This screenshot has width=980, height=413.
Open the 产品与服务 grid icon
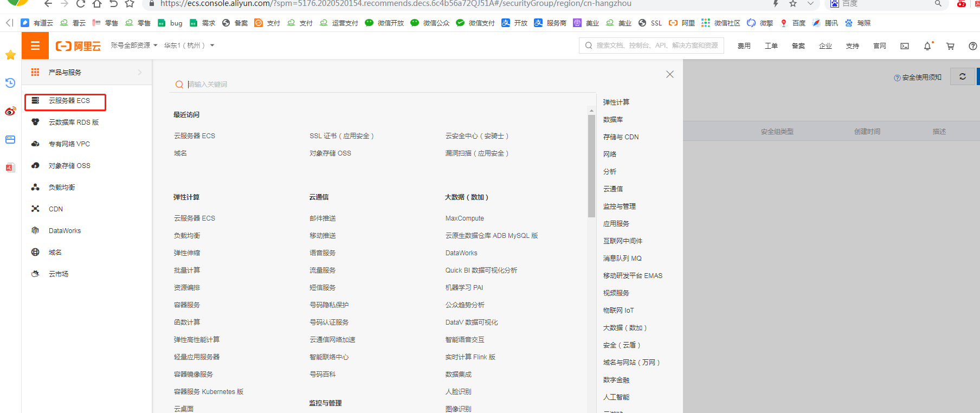35,72
